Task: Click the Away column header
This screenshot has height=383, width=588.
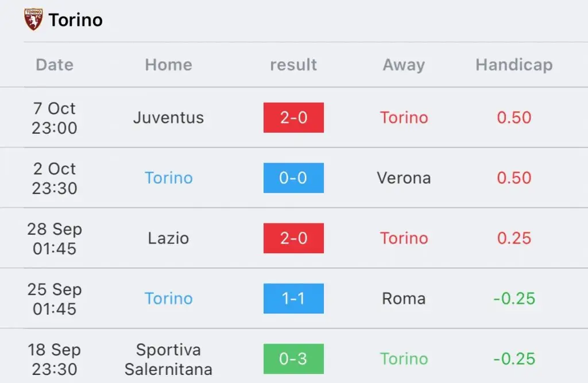Action: [x=404, y=65]
